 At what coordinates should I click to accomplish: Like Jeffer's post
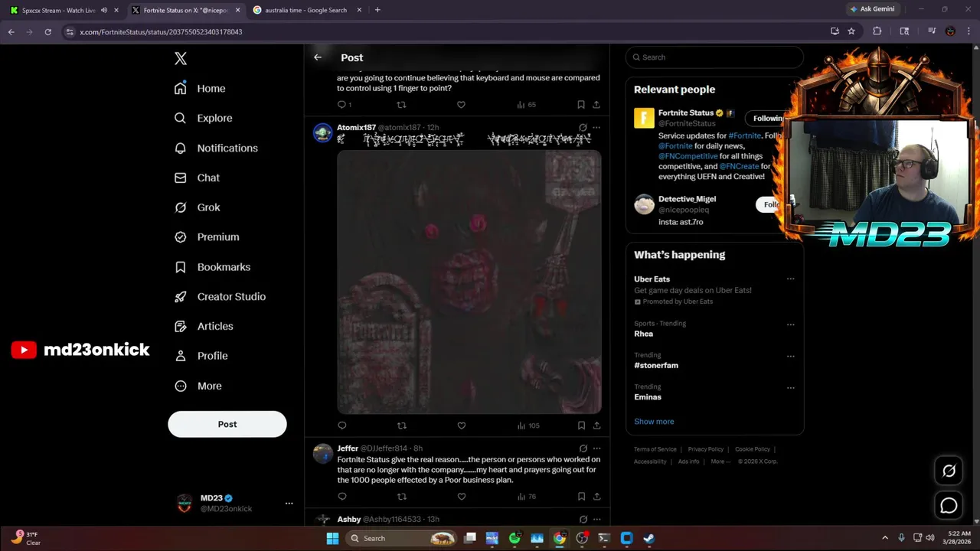click(x=461, y=497)
